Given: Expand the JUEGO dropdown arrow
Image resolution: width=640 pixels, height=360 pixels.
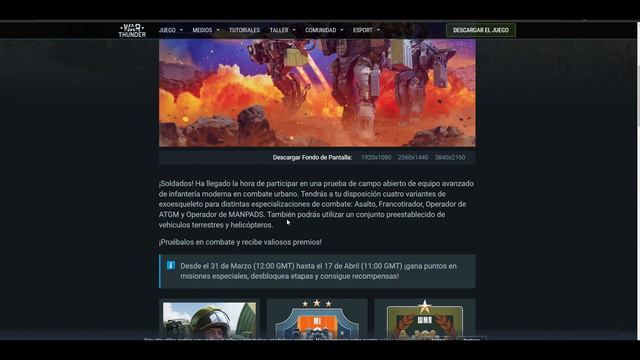Looking at the screenshot, I should click(x=181, y=30).
